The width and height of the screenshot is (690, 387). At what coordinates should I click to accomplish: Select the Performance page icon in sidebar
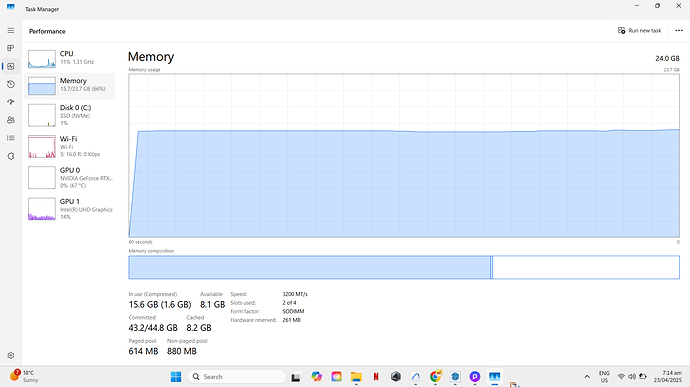point(11,66)
